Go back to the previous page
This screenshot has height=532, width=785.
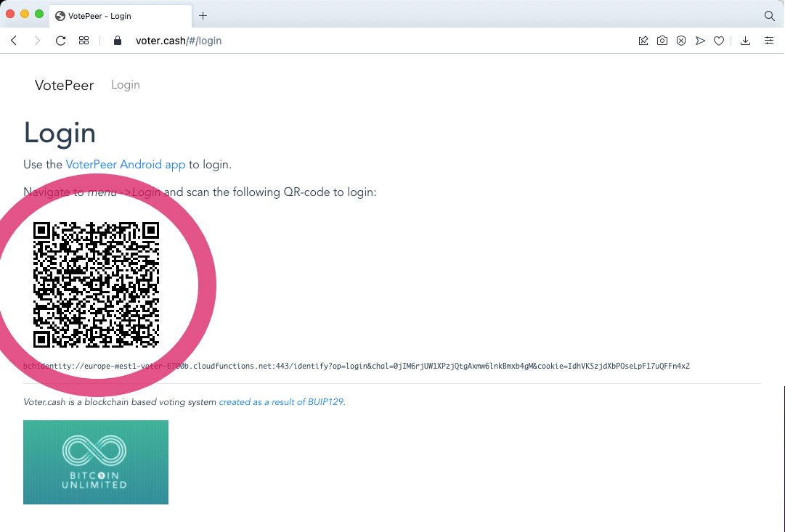(x=14, y=41)
